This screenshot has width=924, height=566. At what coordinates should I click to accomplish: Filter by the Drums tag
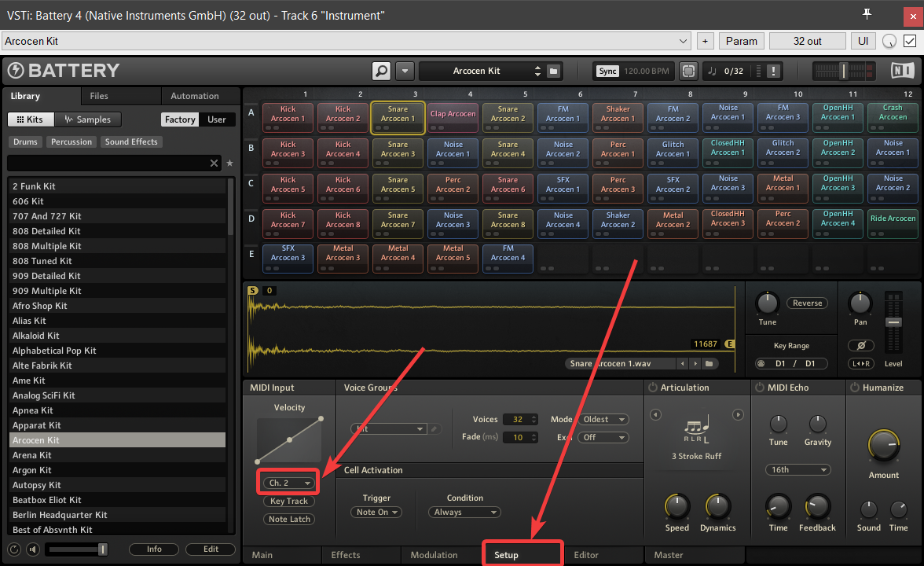click(25, 142)
